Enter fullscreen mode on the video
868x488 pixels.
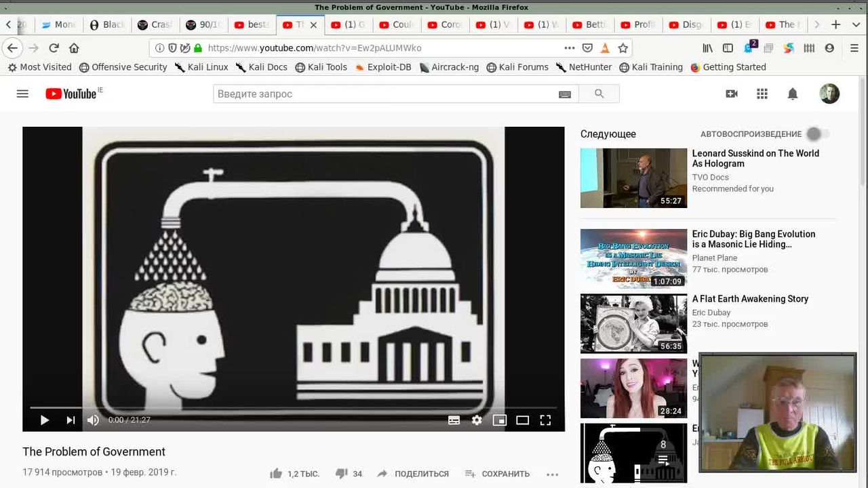tap(545, 420)
